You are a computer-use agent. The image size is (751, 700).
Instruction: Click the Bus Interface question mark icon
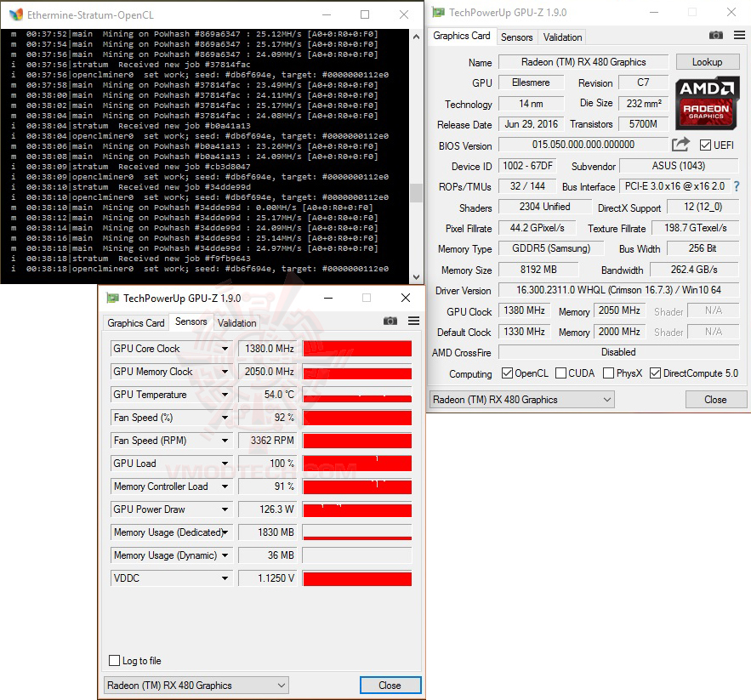pos(737,186)
